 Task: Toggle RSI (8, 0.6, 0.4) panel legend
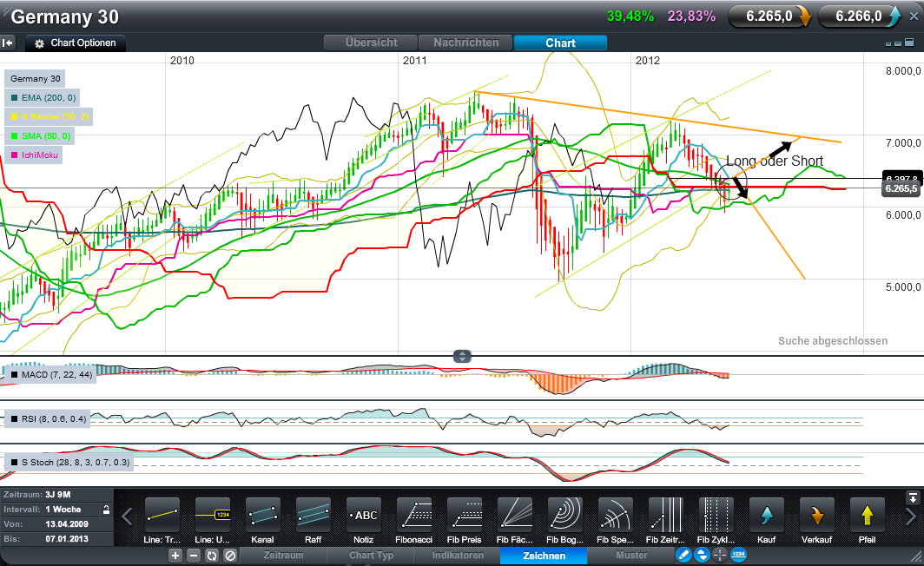point(48,418)
